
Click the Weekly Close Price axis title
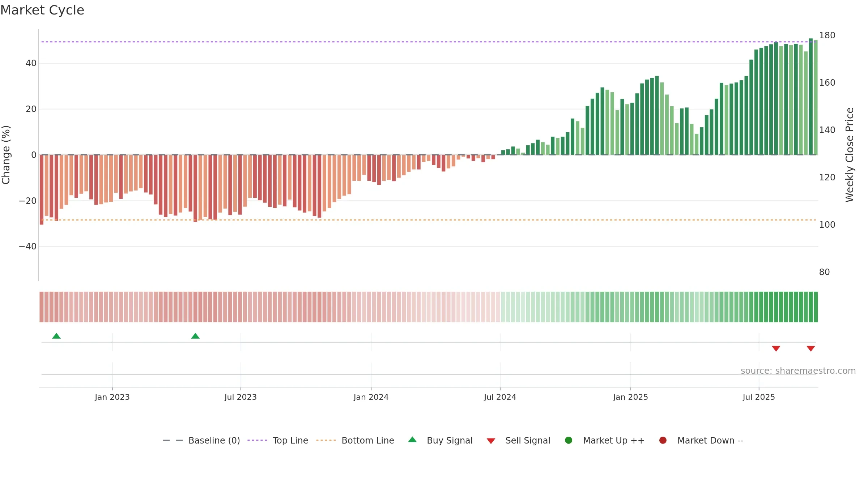(x=850, y=155)
